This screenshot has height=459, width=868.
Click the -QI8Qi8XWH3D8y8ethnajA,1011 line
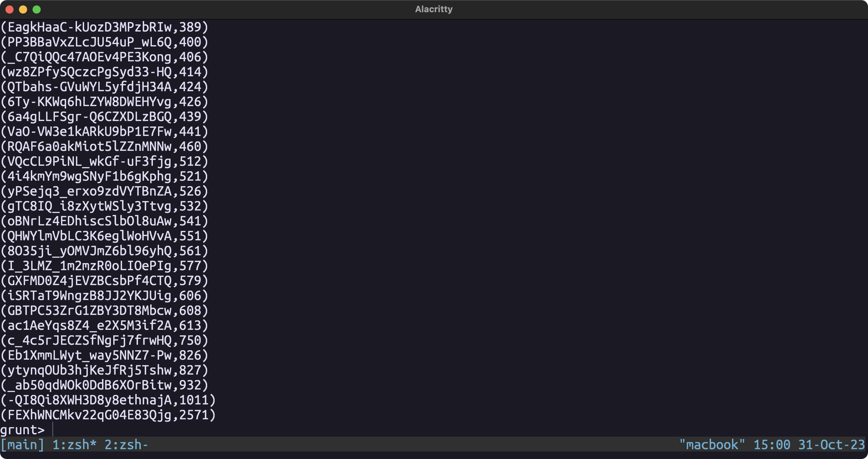(x=108, y=400)
